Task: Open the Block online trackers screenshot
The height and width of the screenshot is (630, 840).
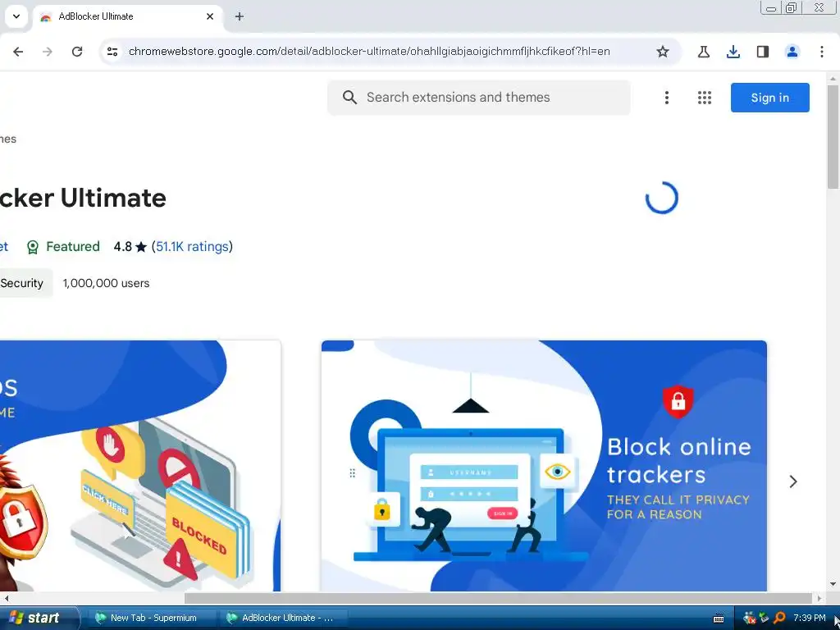Action: (544, 466)
